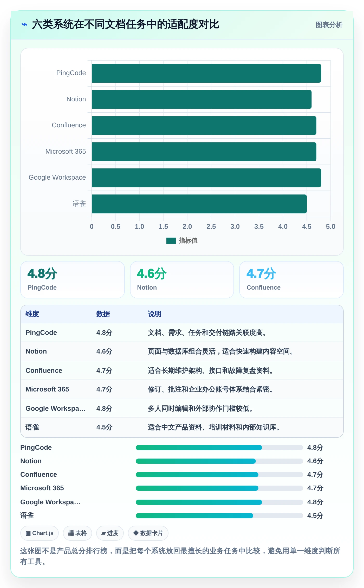
Task: Click the 4.6分 value beside Notion progress
Action: [x=315, y=461]
